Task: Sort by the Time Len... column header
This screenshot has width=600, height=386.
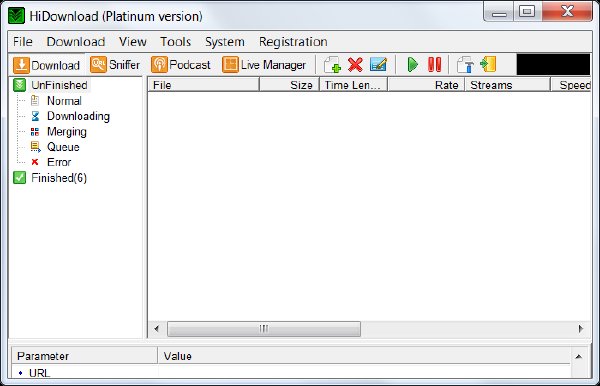Action: pos(353,85)
